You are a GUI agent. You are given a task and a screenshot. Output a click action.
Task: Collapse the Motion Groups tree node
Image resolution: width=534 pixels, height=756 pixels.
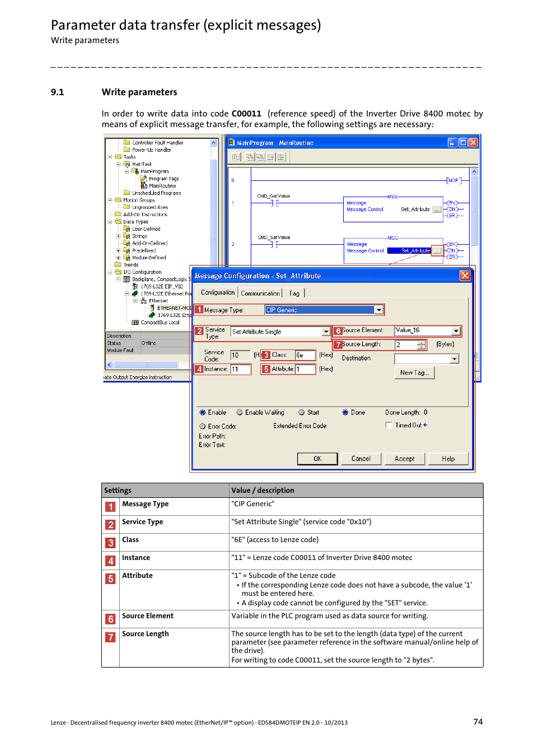[x=110, y=200]
